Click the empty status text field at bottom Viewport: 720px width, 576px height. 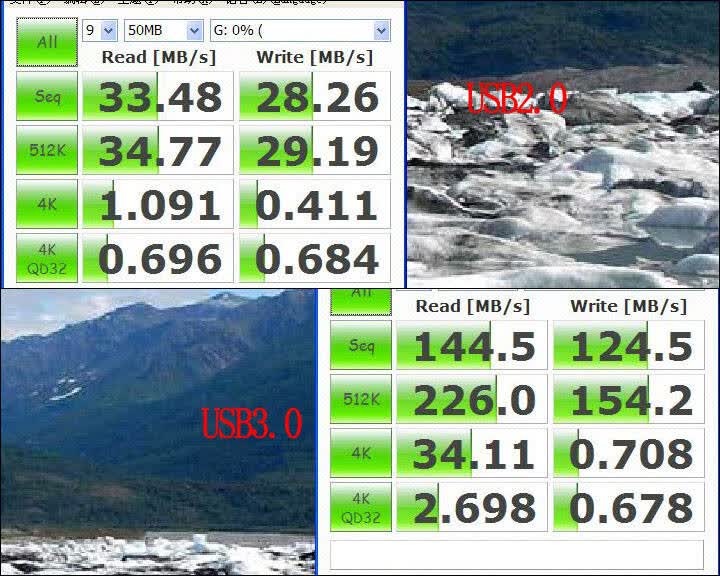pos(517,555)
